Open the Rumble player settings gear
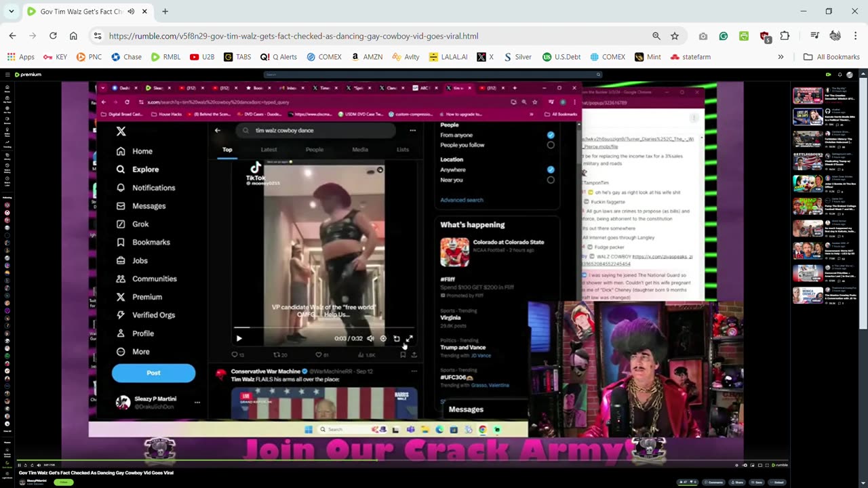Screen dimensions: 868x488 point(736,465)
